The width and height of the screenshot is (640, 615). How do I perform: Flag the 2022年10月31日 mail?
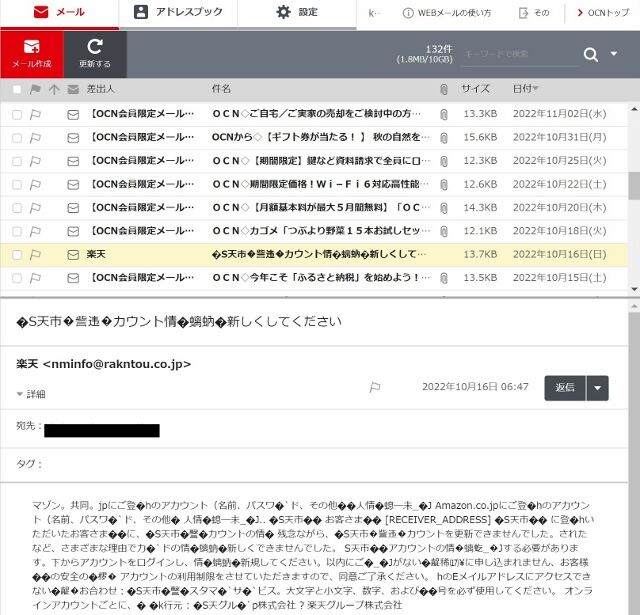point(35,138)
